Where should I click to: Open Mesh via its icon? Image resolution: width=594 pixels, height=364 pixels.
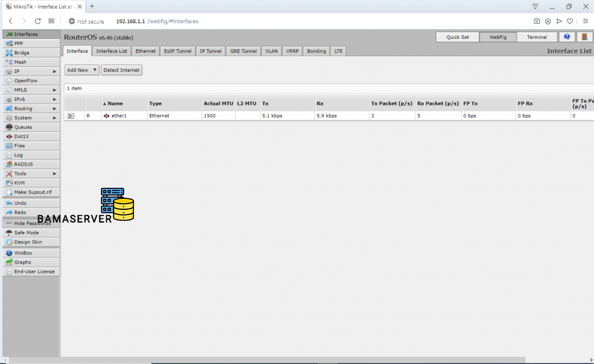pos(9,62)
